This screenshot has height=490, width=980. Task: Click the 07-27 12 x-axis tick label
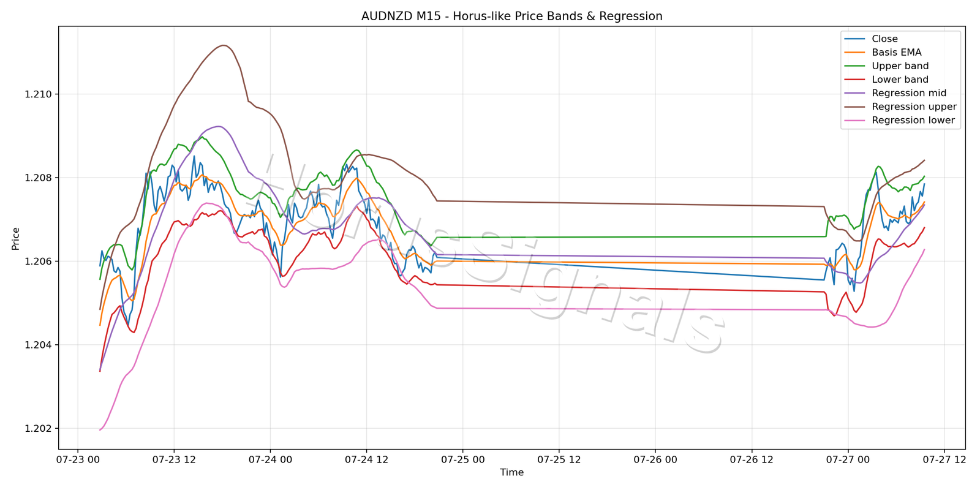pyautogui.click(x=944, y=459)
